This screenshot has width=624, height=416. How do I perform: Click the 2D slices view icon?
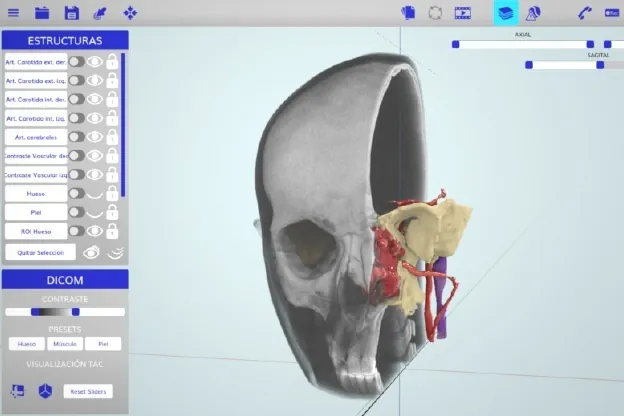pyautogui.click(x=17, y=391)
